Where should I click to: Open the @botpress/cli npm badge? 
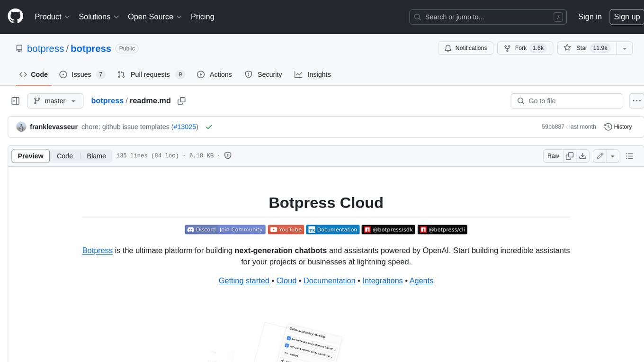pos(443,230)
